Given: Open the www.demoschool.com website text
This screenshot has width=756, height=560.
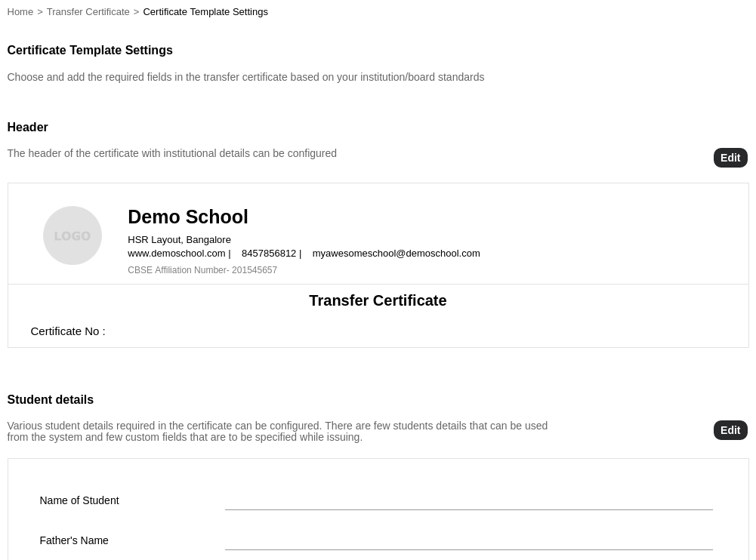Looking at the screenshot, I should click(177, 254).
